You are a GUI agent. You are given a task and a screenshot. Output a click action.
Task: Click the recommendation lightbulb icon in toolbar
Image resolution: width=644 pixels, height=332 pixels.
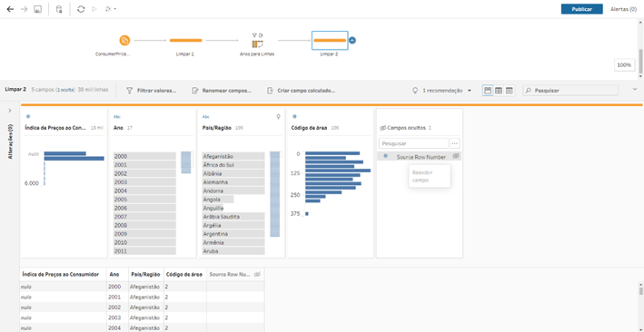415,91
